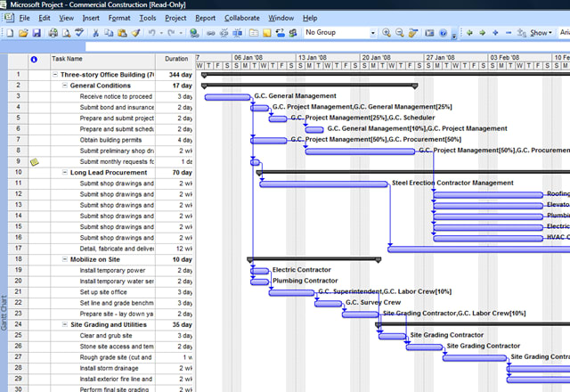Collapse the Long Lead Procurement group
570x392 pixels.
pos(65,172)
